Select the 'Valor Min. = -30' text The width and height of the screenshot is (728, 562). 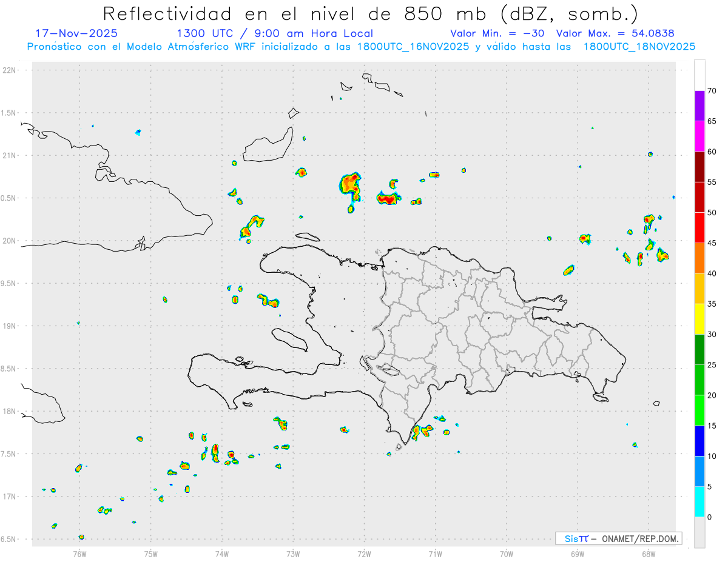[498, 33]
